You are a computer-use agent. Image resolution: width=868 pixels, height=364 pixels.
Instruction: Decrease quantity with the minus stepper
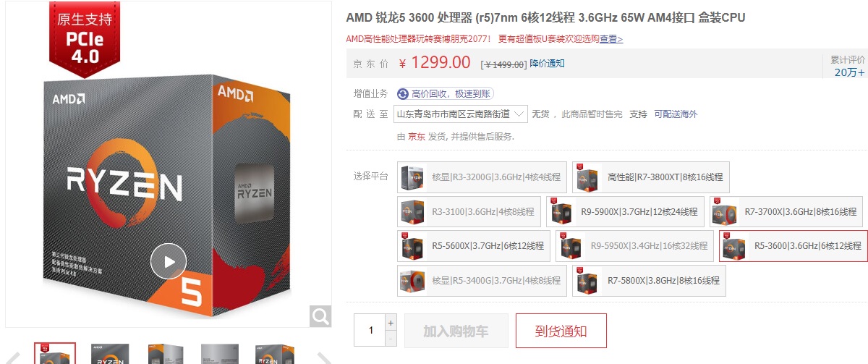(x=391, y=338)
